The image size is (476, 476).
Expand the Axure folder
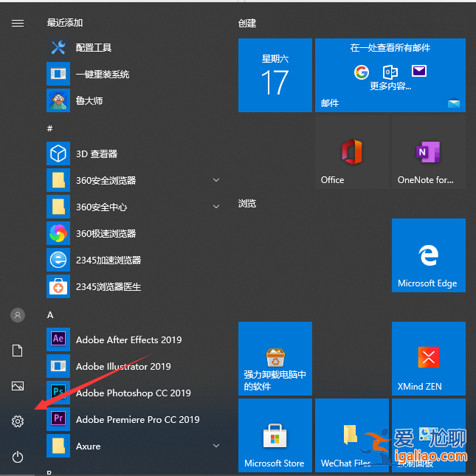click(216, 446)
